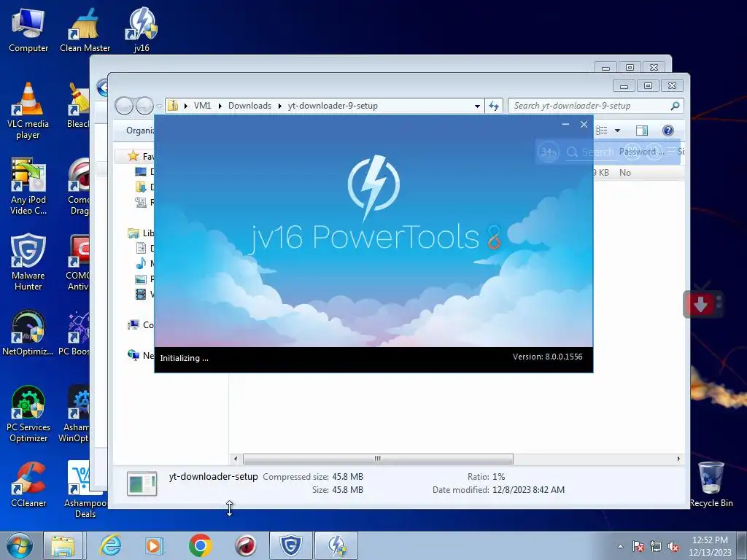747x560 pixels.
Task: Close the jv16 PowerTools splash window
Action: 584,124
